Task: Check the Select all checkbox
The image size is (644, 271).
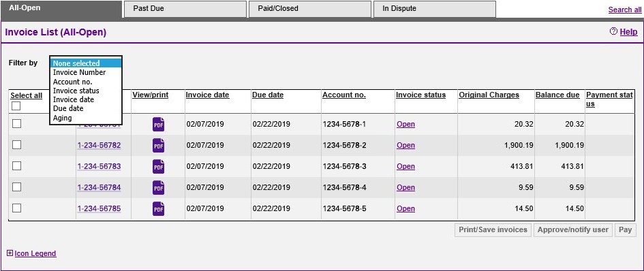Action: click(16, 106)
